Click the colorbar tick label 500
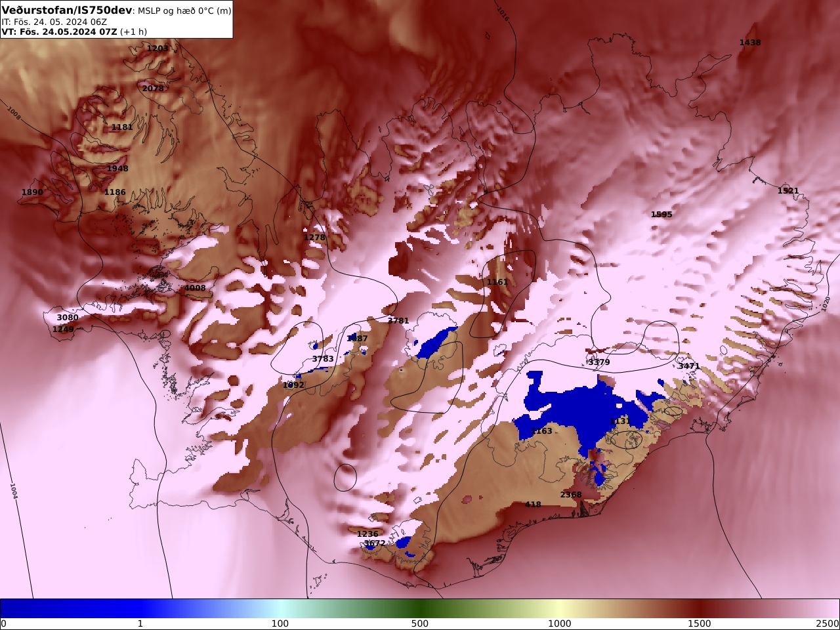Image resolution: width=840 pixels, height=630 pixels. tap(420, 623)
